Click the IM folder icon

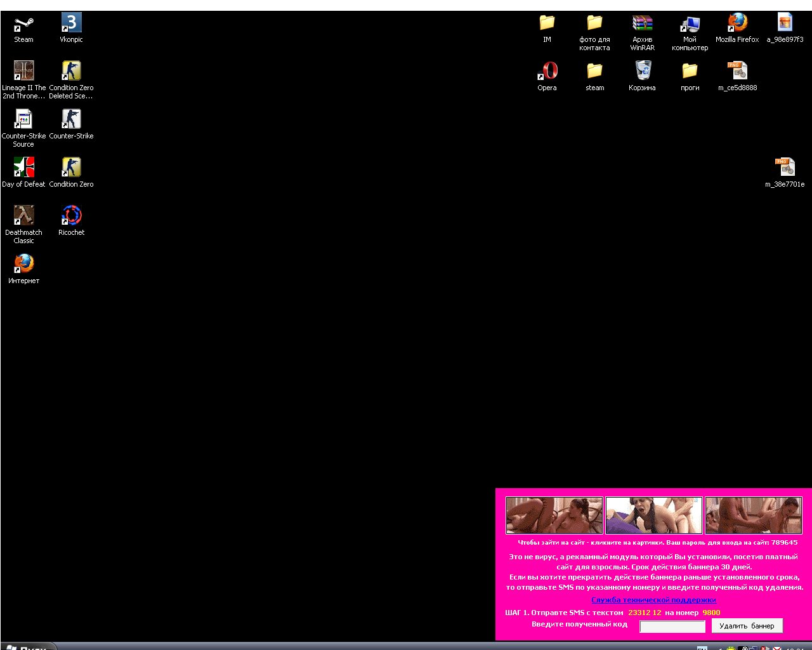547,29
